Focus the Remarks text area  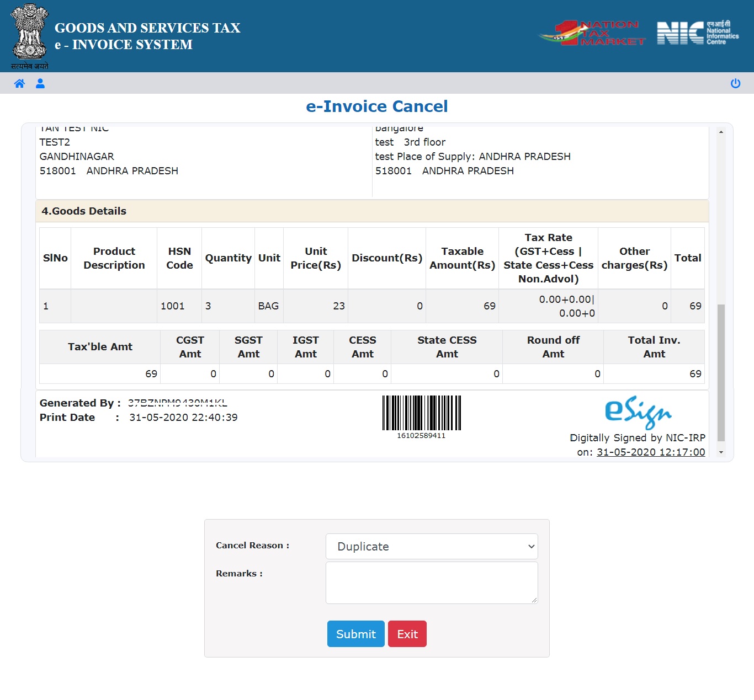pos(432,583)
